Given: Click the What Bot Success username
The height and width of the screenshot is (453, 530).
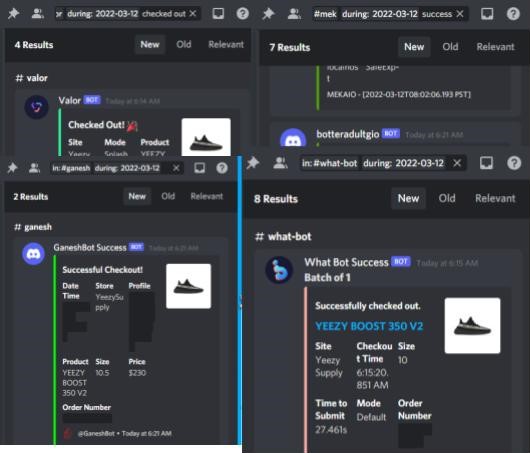Looking at the screenshot, I should click(346, 262).
